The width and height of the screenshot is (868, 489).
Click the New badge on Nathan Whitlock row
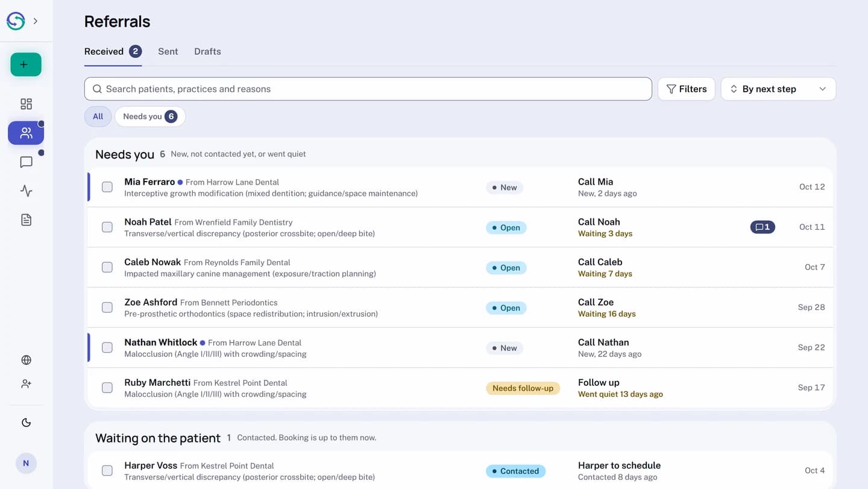coord(505,348)
